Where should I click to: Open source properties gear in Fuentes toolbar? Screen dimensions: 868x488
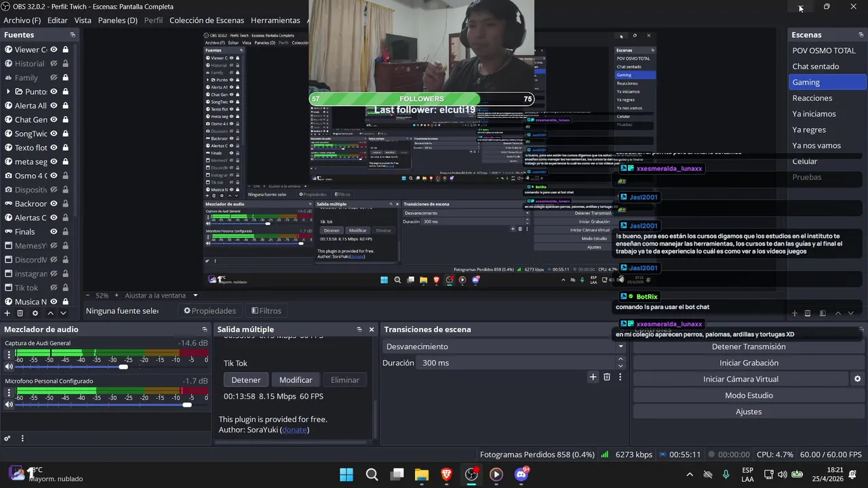click(x=35, y=313)
